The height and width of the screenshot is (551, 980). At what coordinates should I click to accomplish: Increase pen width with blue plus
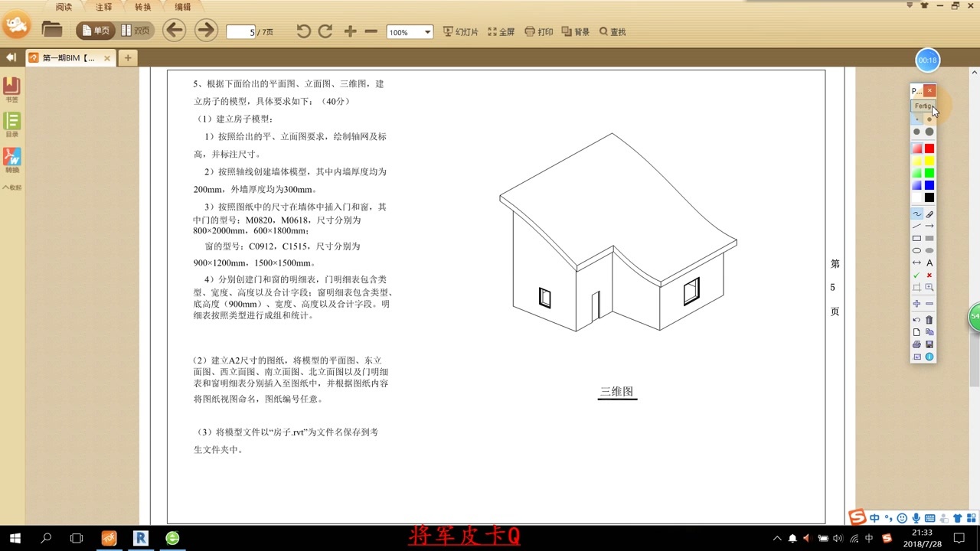(916, 304)
